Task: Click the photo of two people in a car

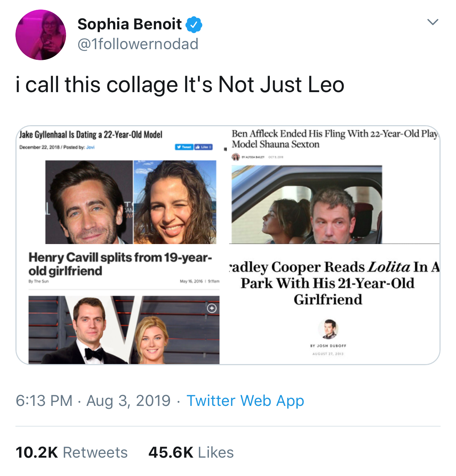Action: 307,204
